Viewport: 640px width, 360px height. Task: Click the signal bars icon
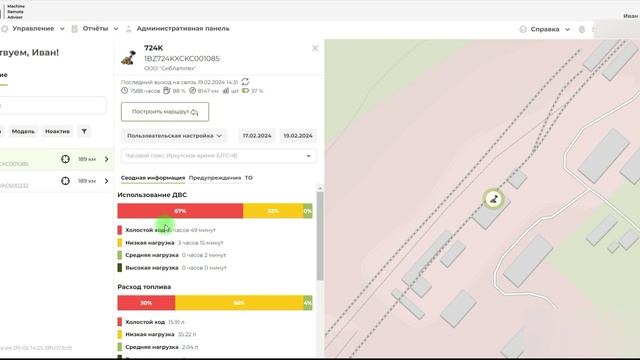(x=226, y=91)
